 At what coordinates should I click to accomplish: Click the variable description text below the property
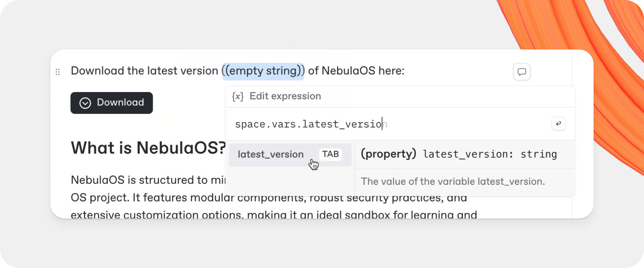pyautogui.click(x=453, y=181)
